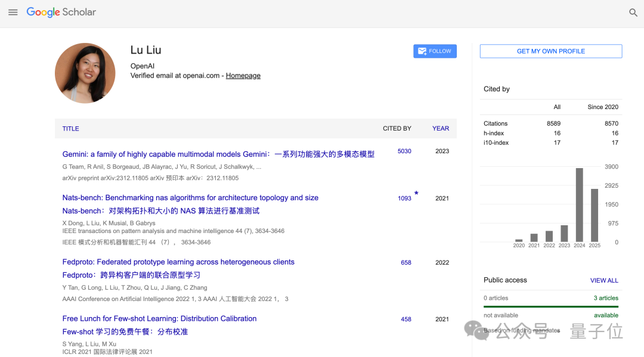Click the 2025 bar in citation chart
Viewport: 644px width, 357px height.
[x=595, y=215]
